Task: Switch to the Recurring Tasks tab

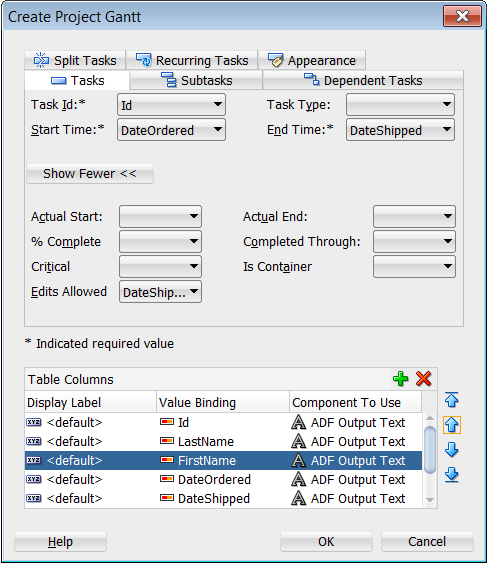Action: (x=192, y=60)
